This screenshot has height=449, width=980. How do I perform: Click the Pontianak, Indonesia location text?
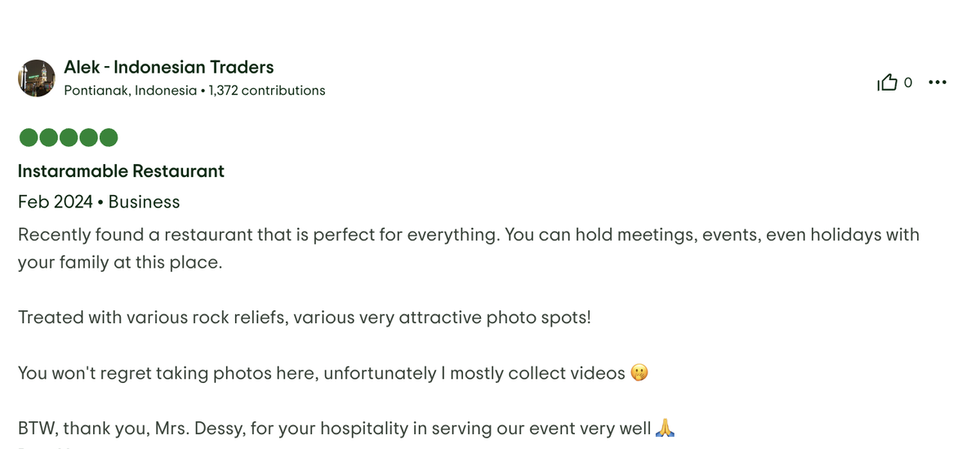tap(130, 91)
